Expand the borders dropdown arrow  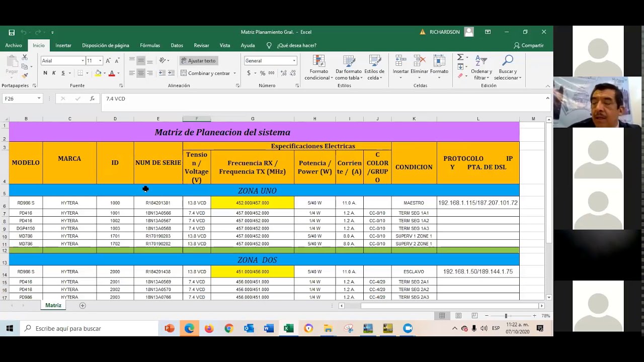[x=88, y=73]
